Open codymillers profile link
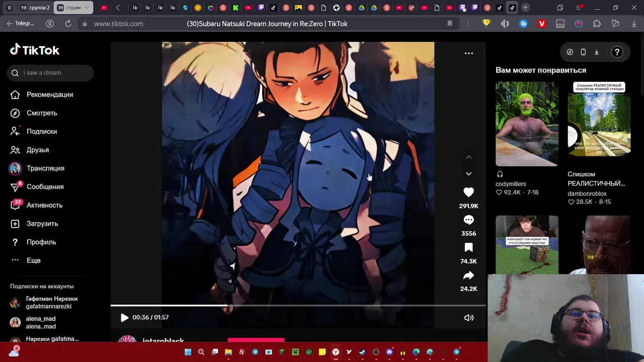Image resolution: width=644 pixels, height=362 pixels. 511,184
